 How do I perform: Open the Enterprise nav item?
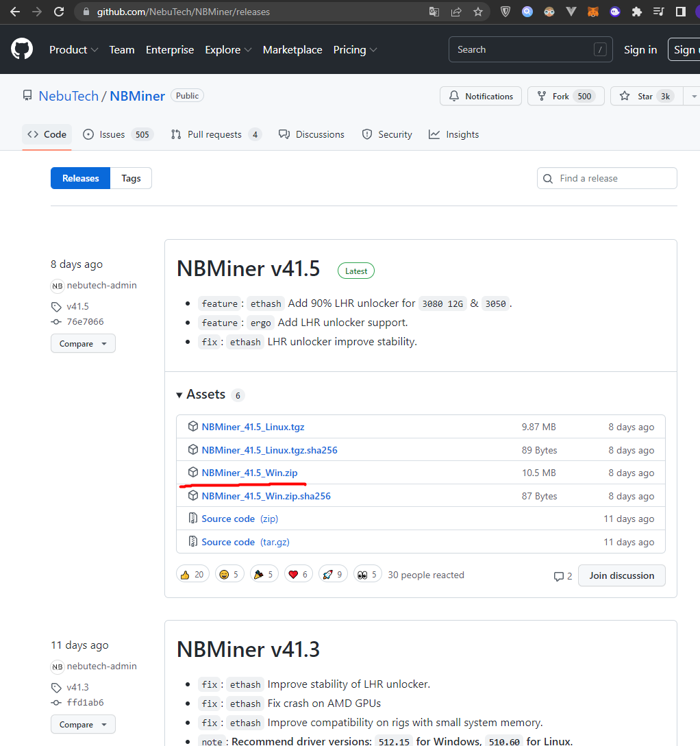[170, 49]
